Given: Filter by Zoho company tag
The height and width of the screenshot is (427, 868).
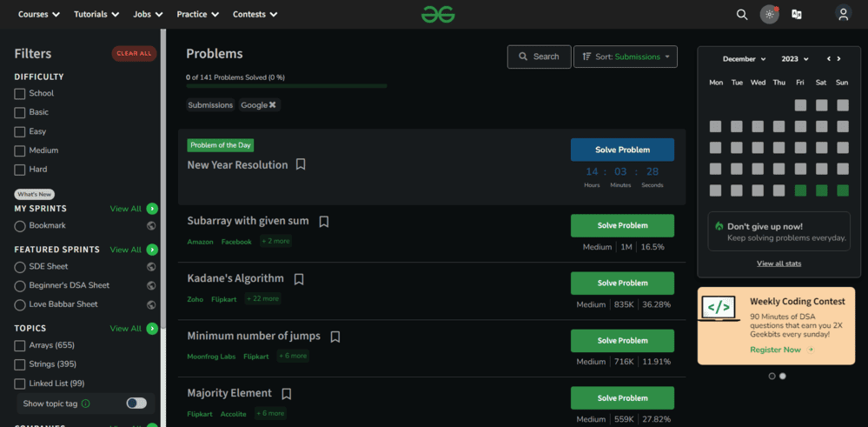Looking at the screenshot, I should (x=195, y=299).
